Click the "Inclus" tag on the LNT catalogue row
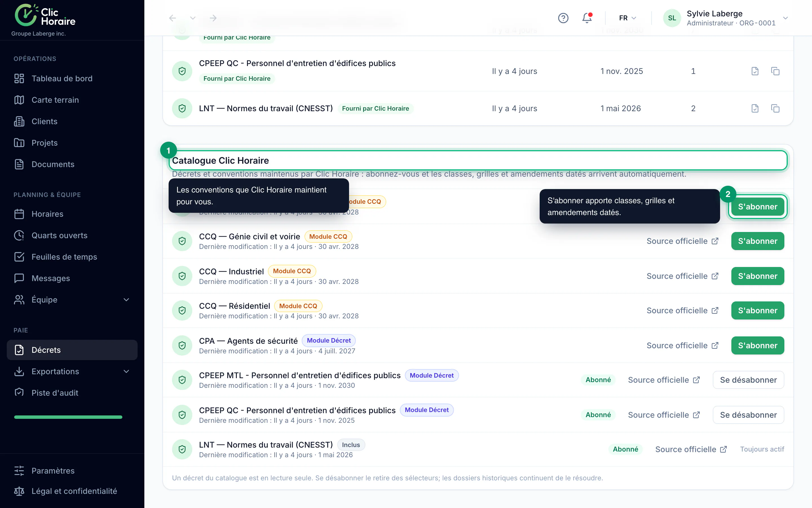The width and height of the screenshot is (812, 508). tap(351, 445)
